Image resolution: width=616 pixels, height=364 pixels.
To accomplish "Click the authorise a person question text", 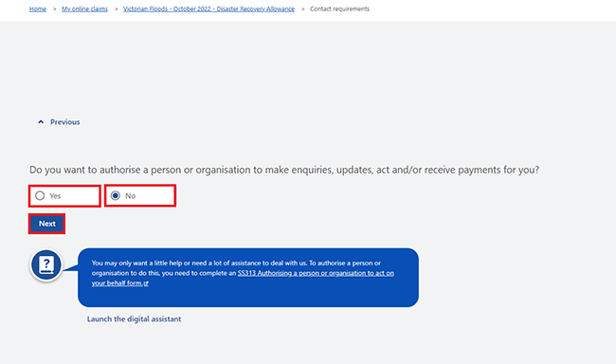I will click(x=284, y=170).
